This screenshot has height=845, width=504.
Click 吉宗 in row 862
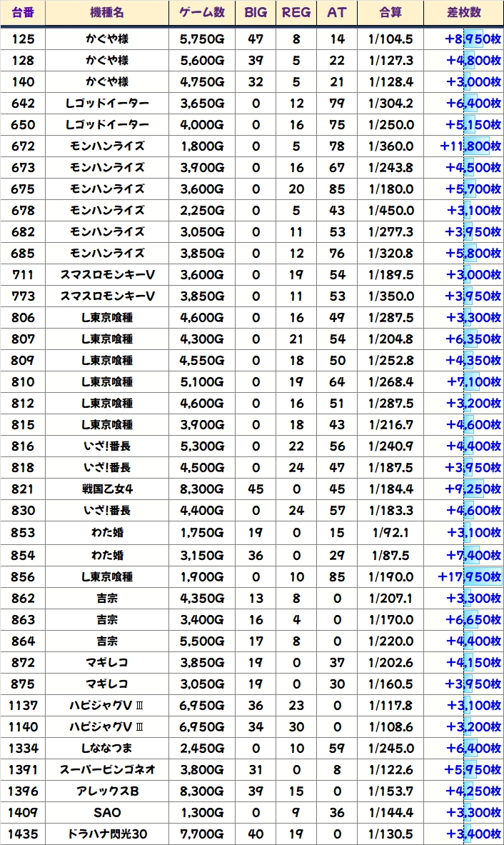pyautogui.click(x=107, y=598)
